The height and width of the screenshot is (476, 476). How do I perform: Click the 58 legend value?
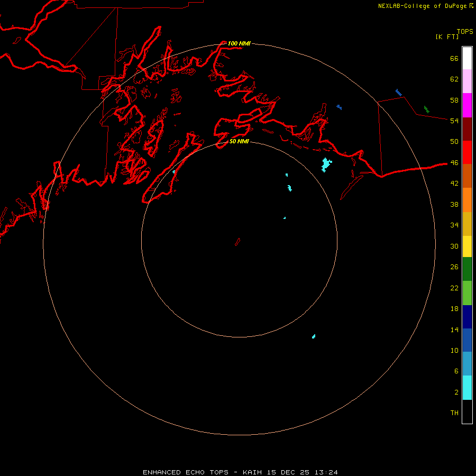tap(454, 100)
